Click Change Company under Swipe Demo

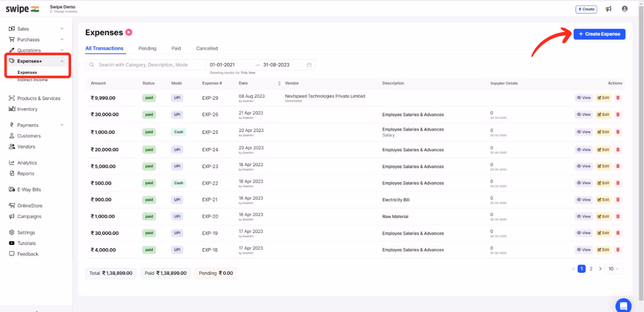[x=64, y=12]
